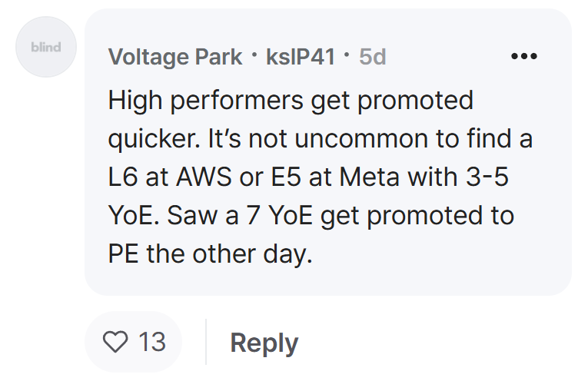Click the blind avatar logo
Screen dimensions: 588x381
(x=46, y=47)
